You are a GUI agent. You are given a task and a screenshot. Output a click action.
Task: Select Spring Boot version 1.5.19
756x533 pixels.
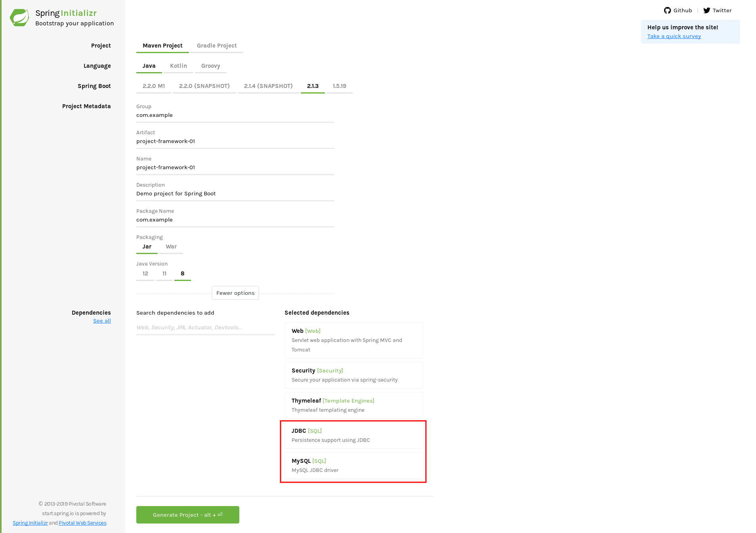[339, 86]
